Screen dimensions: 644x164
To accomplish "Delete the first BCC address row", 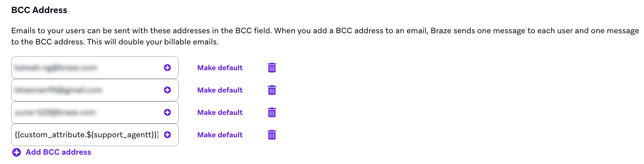I will tap(272, 68).
